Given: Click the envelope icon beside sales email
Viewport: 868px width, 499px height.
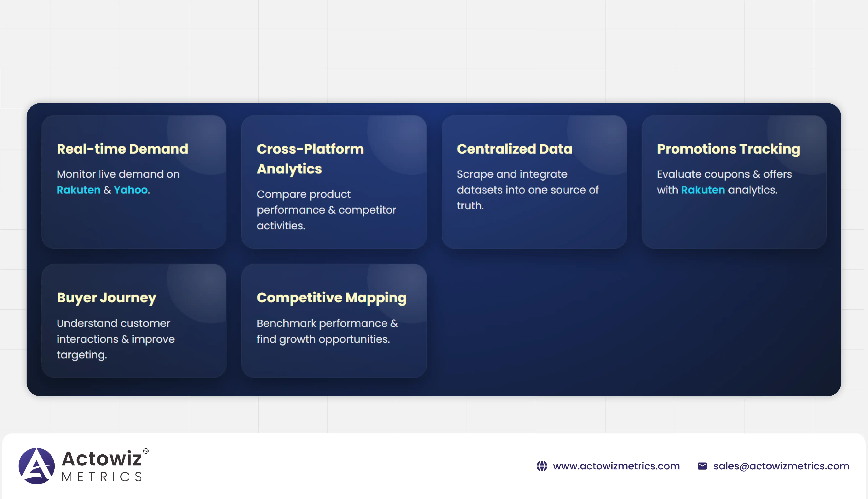Looking at the screenshot, I should [702, 466].
